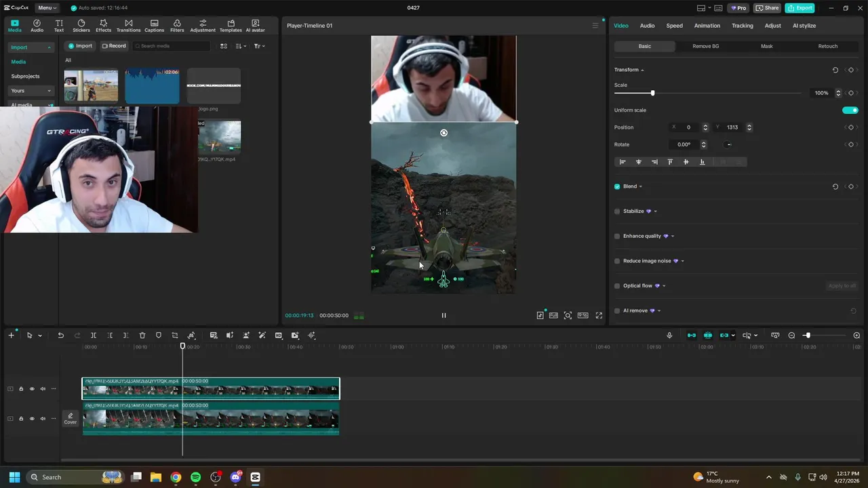Click the Record button in media panel

point(114,46)
